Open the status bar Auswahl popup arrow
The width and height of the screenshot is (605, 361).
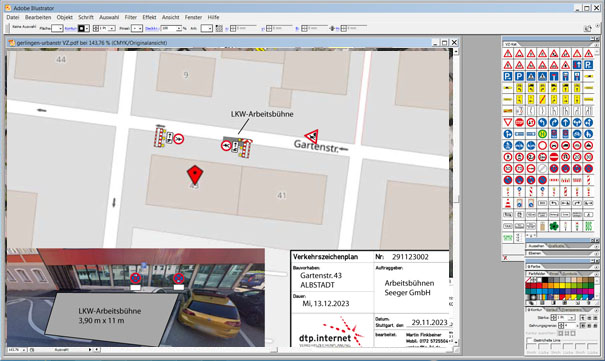(90, 349)
